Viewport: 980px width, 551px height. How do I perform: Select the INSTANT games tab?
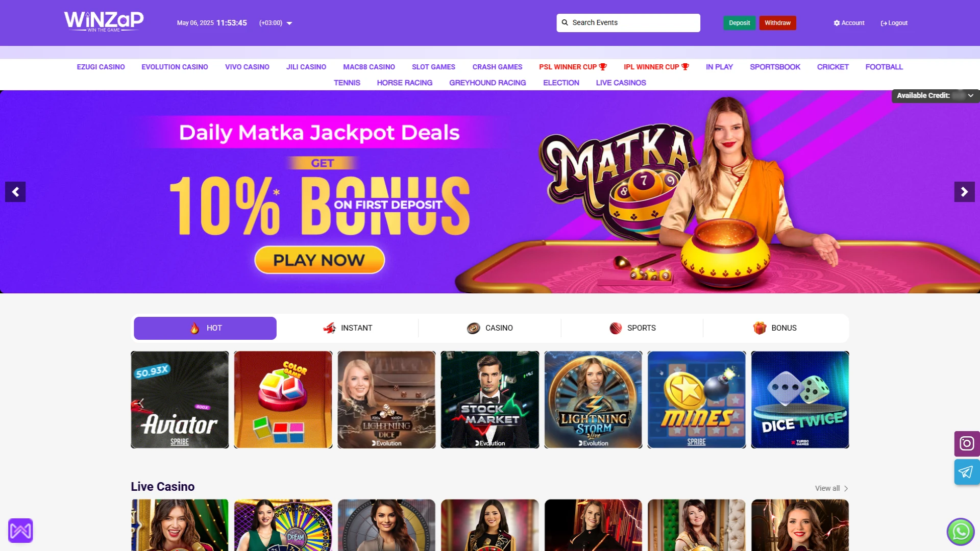[348, 328]
